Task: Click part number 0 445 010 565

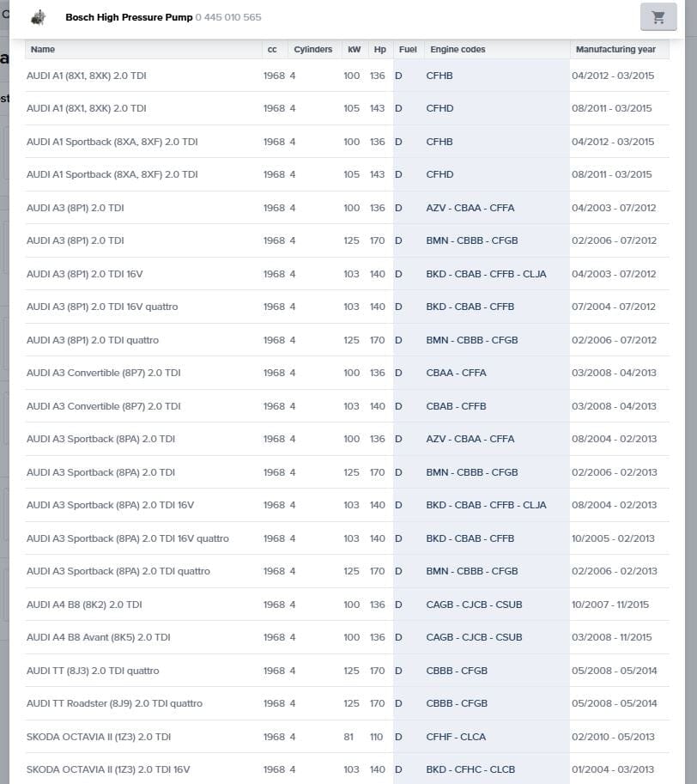Action: [228, 17]
